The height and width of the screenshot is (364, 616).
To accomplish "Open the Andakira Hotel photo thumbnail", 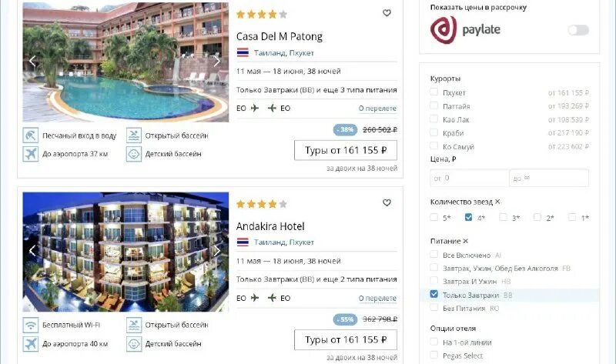I will tap(126, 252).
